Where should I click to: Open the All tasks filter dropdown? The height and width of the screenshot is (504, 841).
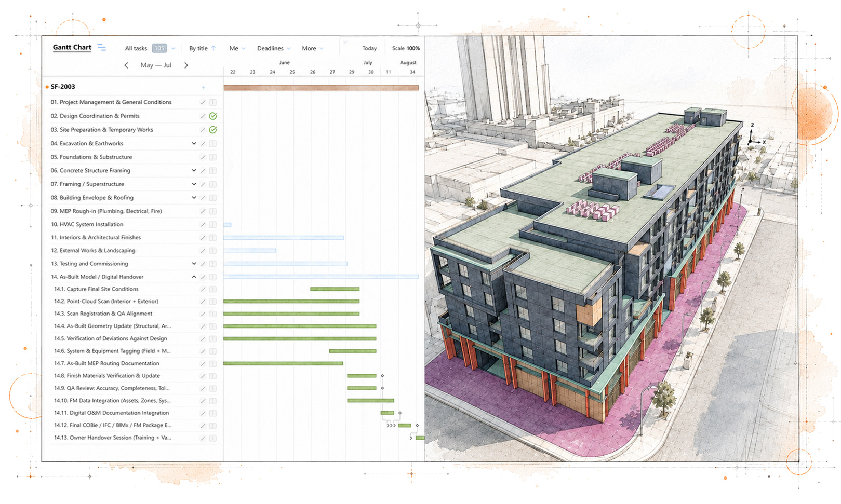pyautogui.click(x=173, y=49)
